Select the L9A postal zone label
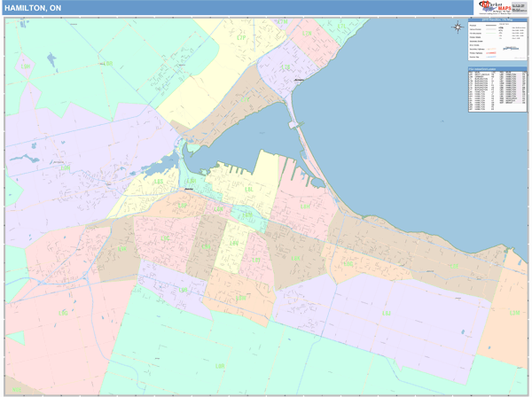 click(x=206, y=247)
